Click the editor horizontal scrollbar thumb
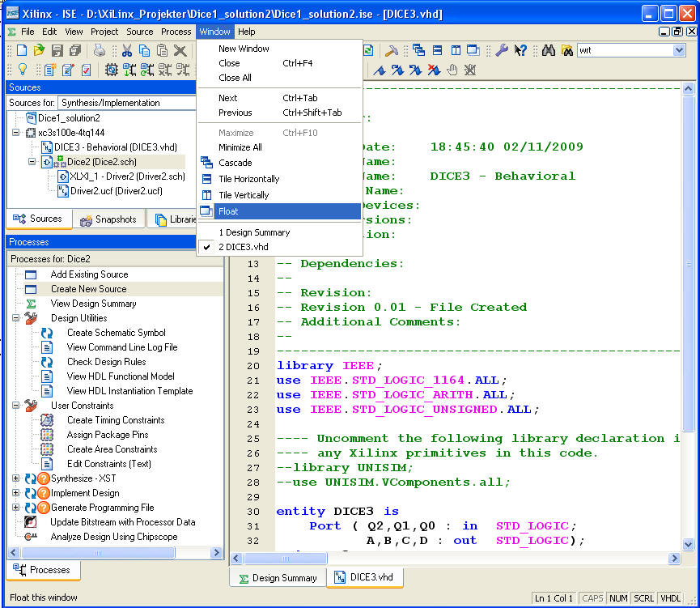700x608 pixels. coord(286,559)
